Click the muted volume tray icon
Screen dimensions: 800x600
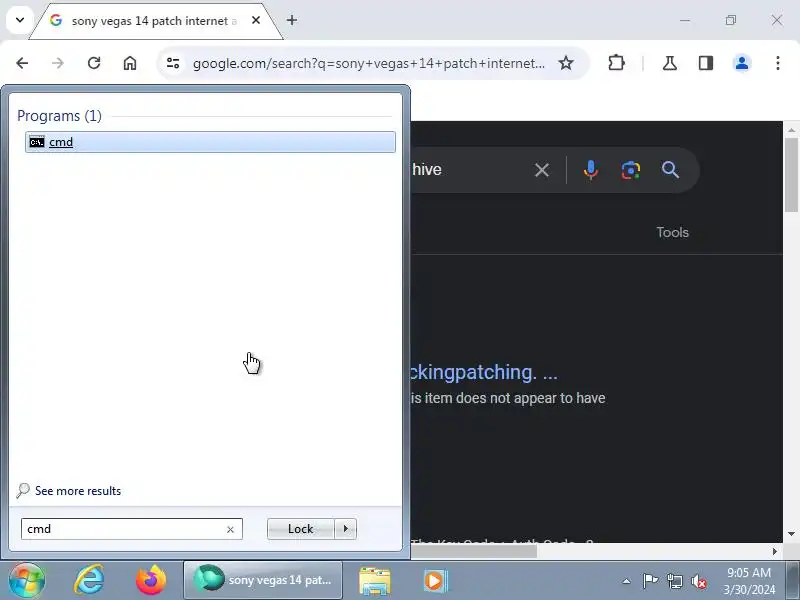[699, 581]
